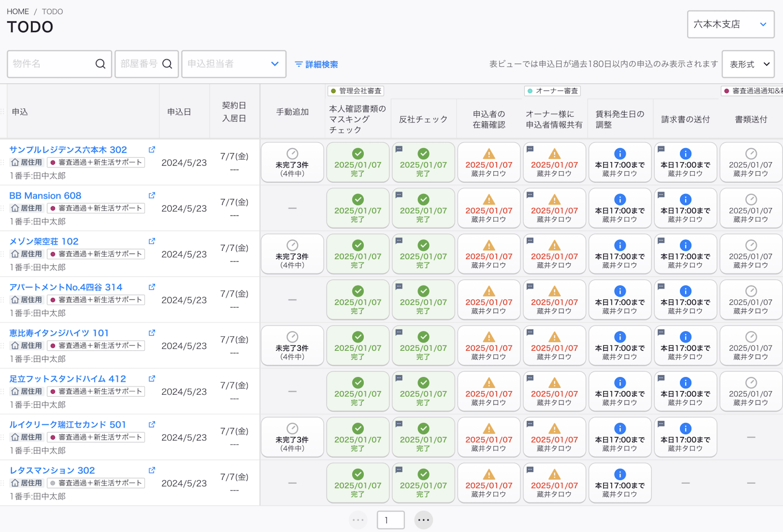Viewport: 783px width, 532px height.
Task: Click warning icon in 申込者の在籍確認, サンプルレジデンス row
Action: point(489,154)
